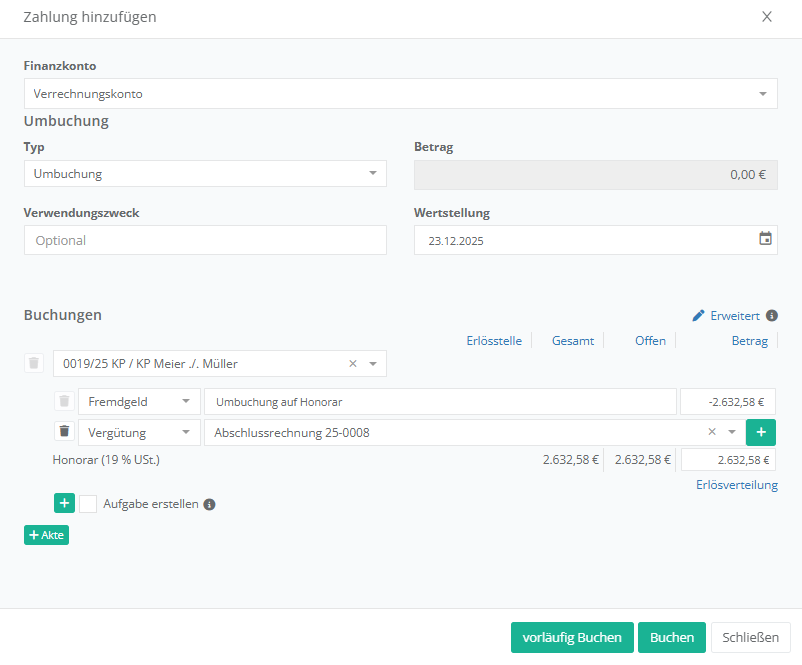This screenshot has width=802, height=665.
Task: Click the vorläufig Buchen button
Action: (x=572, y=638)
